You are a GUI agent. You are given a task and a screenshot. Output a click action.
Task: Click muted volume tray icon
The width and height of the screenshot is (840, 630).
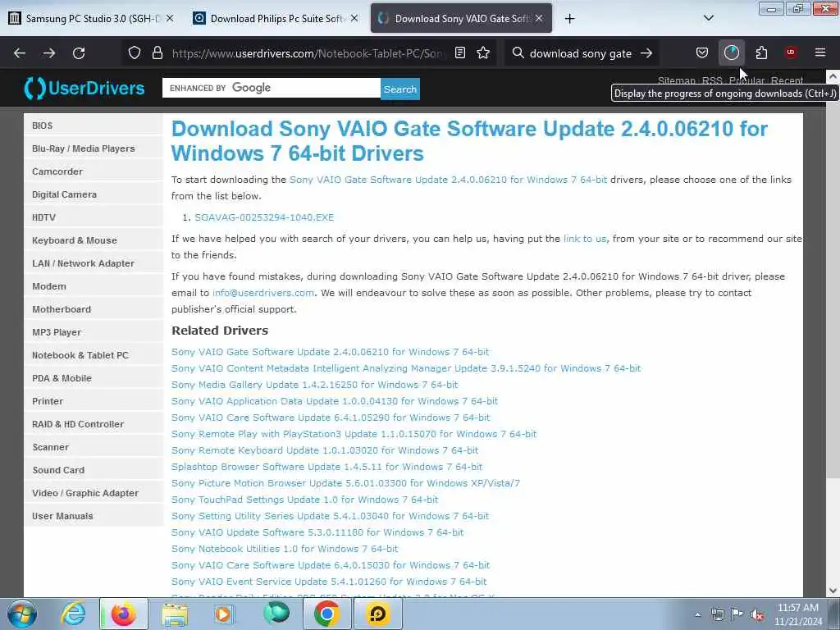click(757, 615)
